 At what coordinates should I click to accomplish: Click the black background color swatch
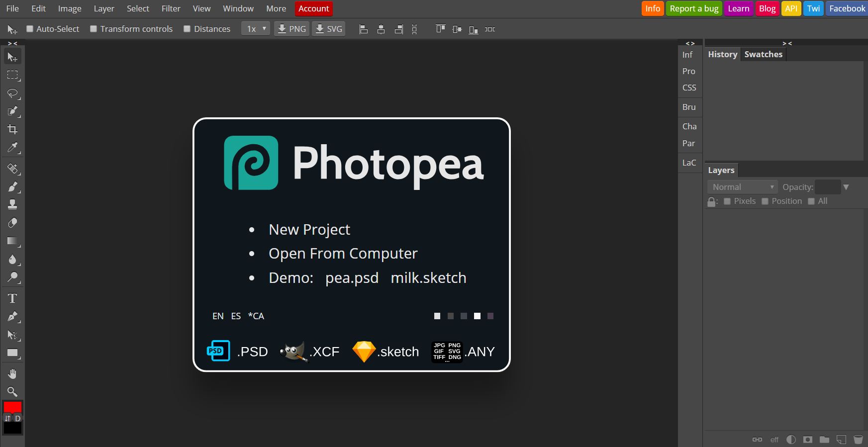pyautogui.click(x=12, y=428)
